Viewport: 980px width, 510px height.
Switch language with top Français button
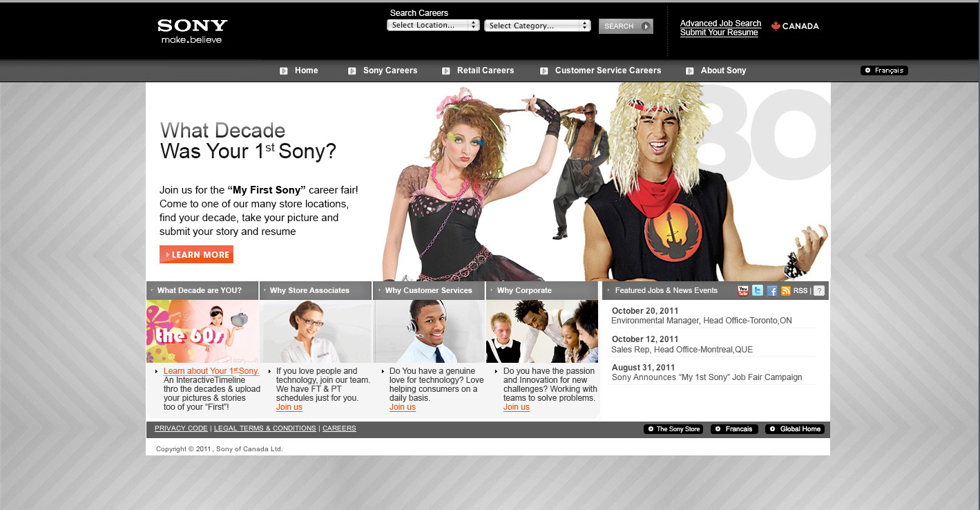(x=884, y=70)
